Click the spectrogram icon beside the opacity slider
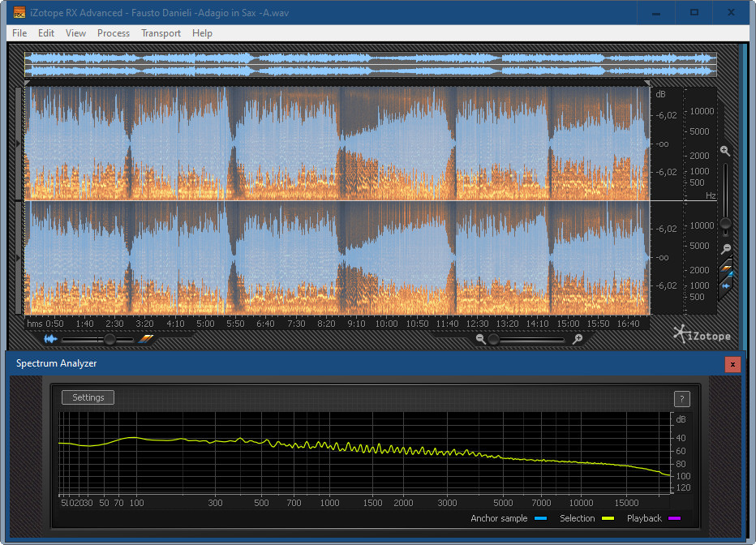 146,339
